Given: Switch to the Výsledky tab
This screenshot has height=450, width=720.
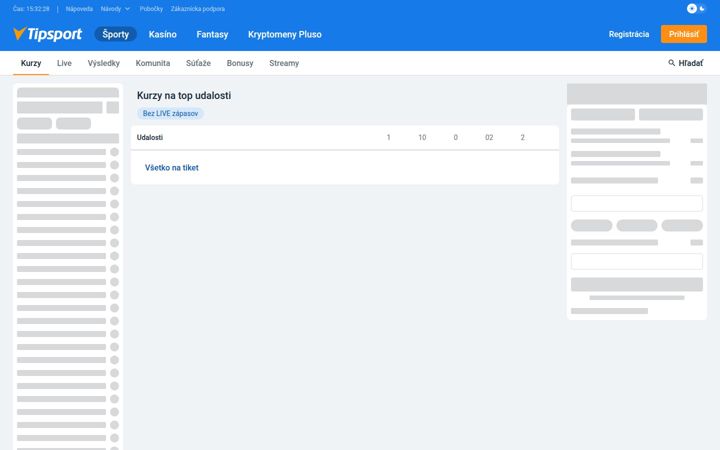Looking at the screenshot, I should [104, 63].
